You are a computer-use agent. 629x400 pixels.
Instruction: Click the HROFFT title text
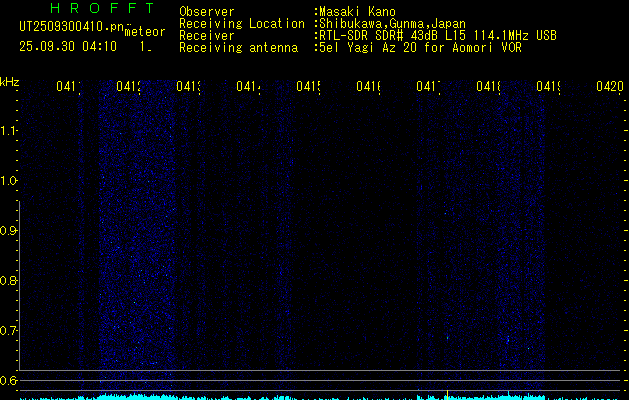pos(102,8)
